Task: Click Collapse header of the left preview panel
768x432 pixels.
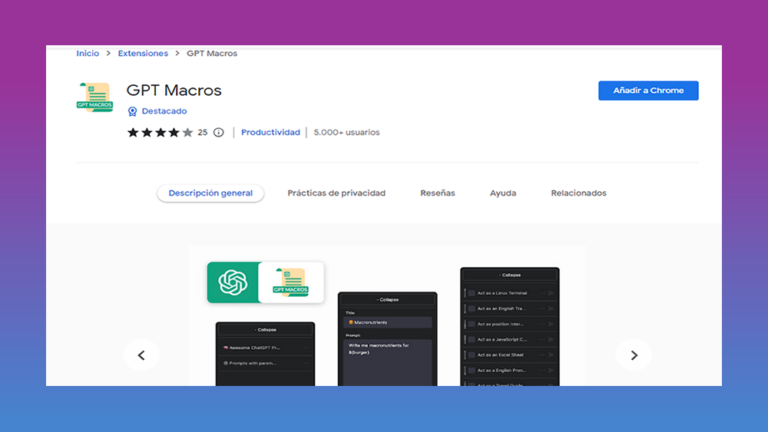Action: (x=265, y=330)
